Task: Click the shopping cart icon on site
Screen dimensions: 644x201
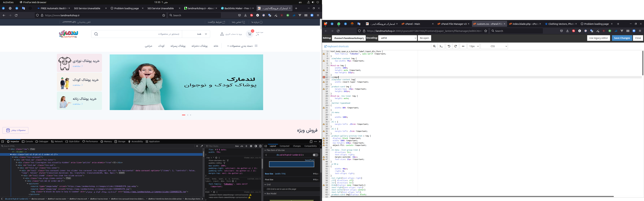Action: pos(250,34)
